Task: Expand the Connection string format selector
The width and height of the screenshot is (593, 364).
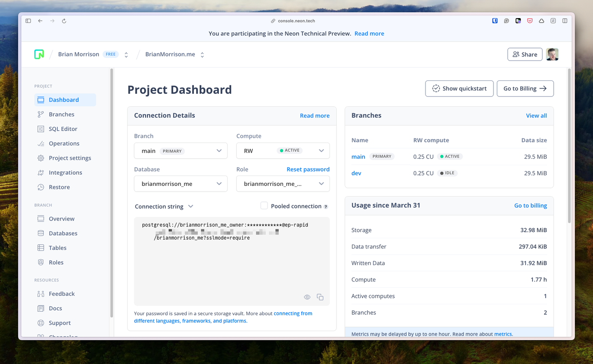Action: [x=164, y=207]
